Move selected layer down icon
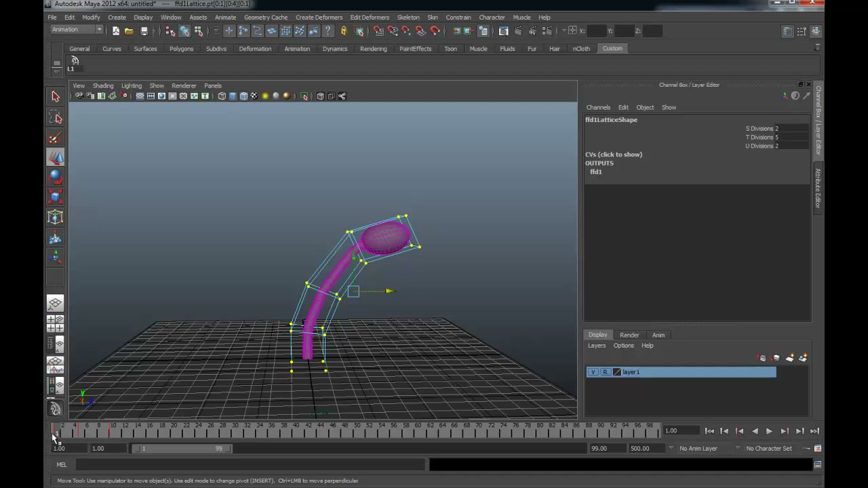The width and height of the screenshot is (868, 488). 776,358
